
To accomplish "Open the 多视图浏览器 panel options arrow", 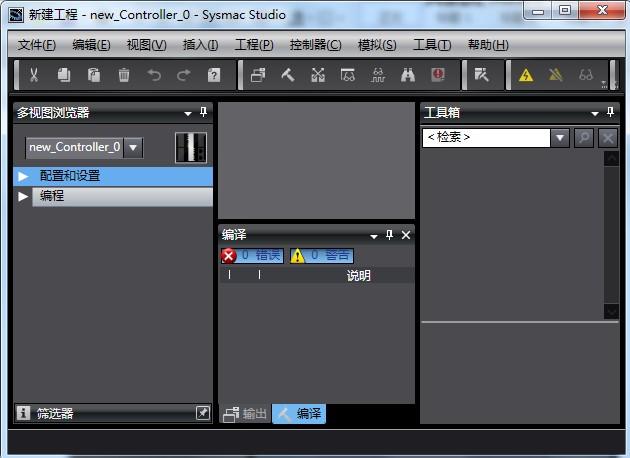I will coord(188,114).
